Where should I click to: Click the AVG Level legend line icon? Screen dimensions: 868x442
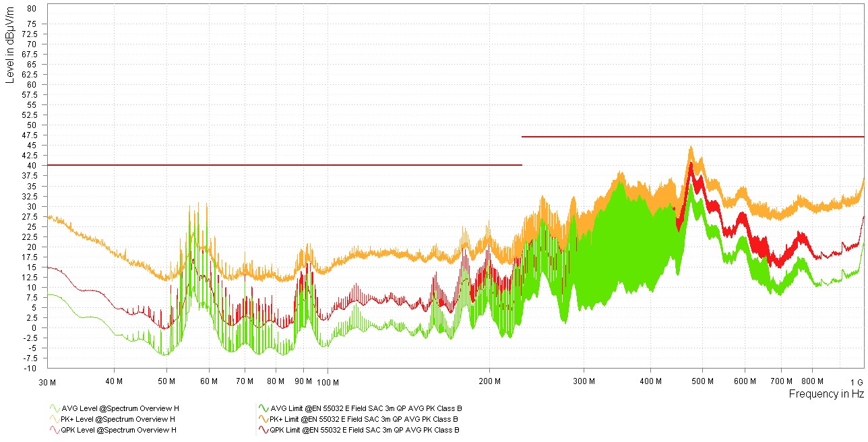[x=54, y=408]
